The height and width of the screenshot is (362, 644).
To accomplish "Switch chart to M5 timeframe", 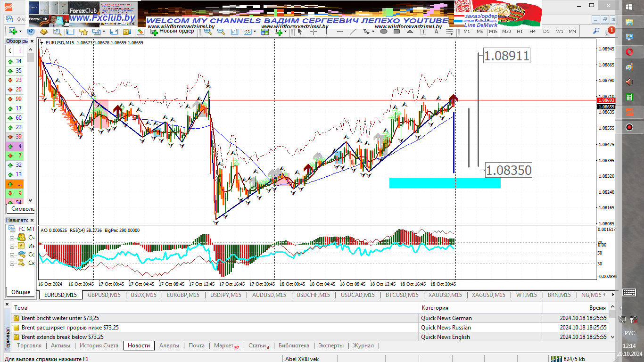I will coord(479,31).
